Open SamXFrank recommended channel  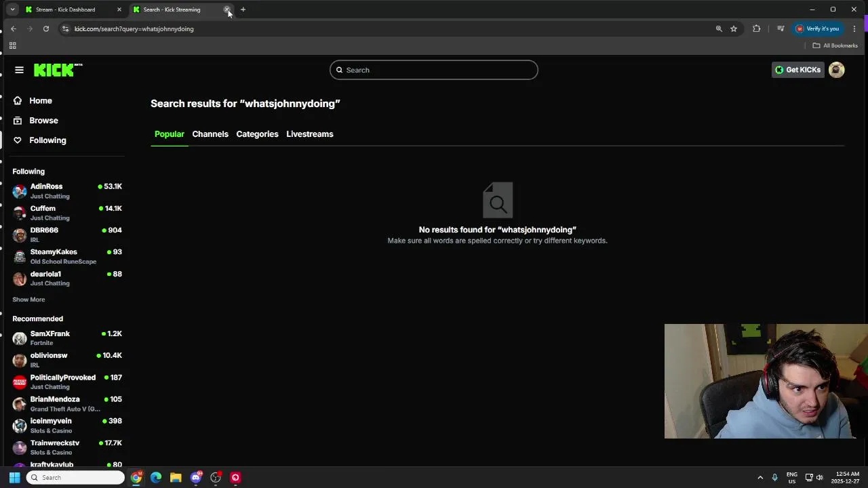coord(67,338)
